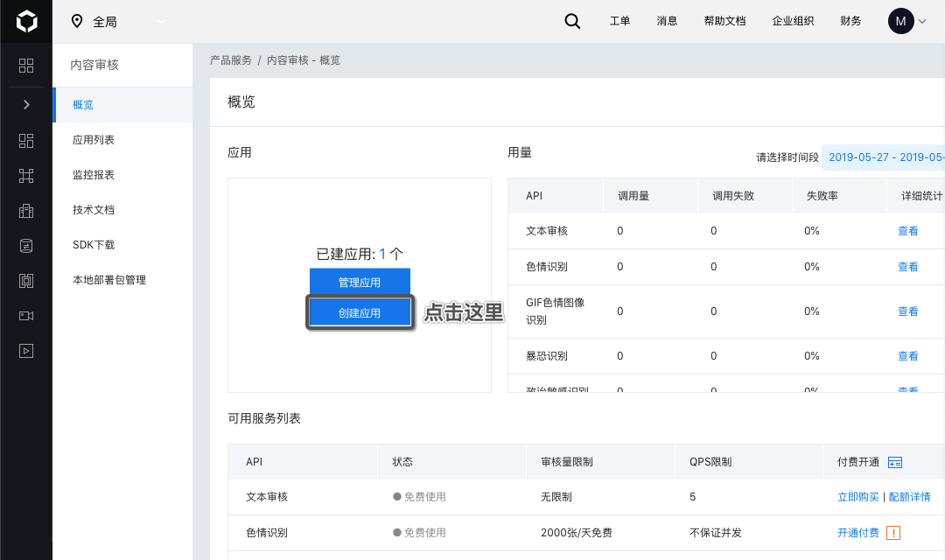
Task: Click the billing icon next to 付费开通
Action: tap(894, 462)
